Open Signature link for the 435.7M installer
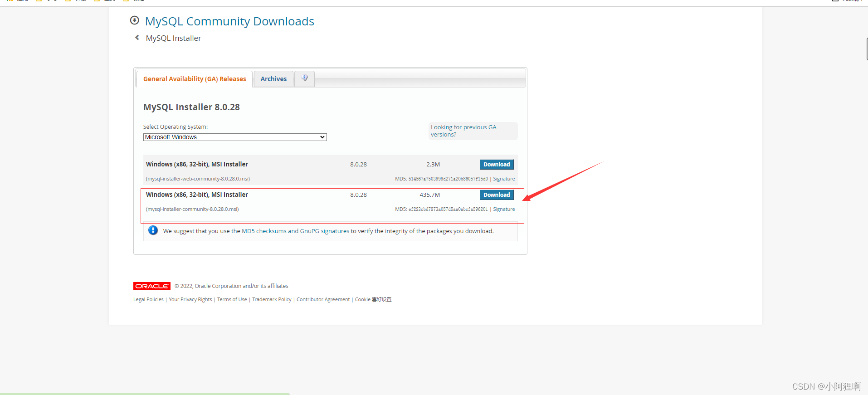The width and height of the screenshot is (868, 395). pos(504,210)
